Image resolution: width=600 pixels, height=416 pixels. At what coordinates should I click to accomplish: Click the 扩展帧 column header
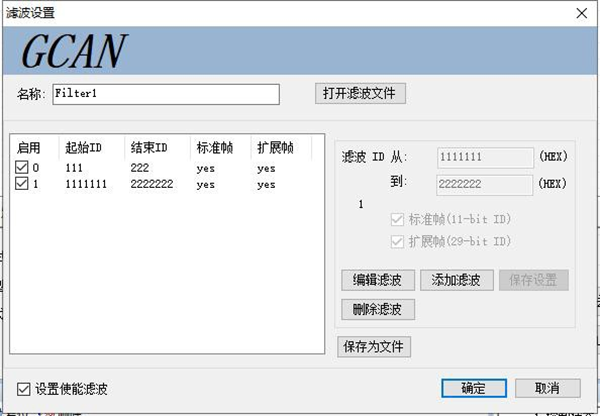(x=273, y=147)
